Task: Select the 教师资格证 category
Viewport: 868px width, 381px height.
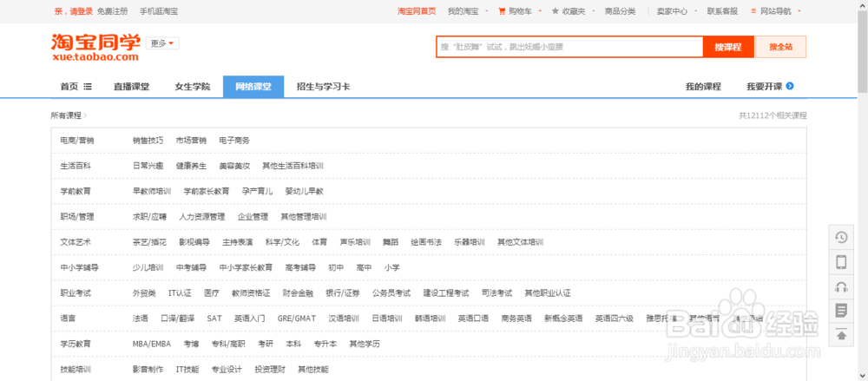Action: (251, 293)
